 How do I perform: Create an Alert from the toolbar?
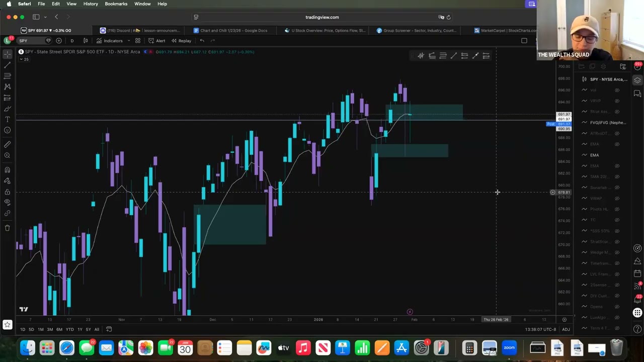tap(156, 41)
